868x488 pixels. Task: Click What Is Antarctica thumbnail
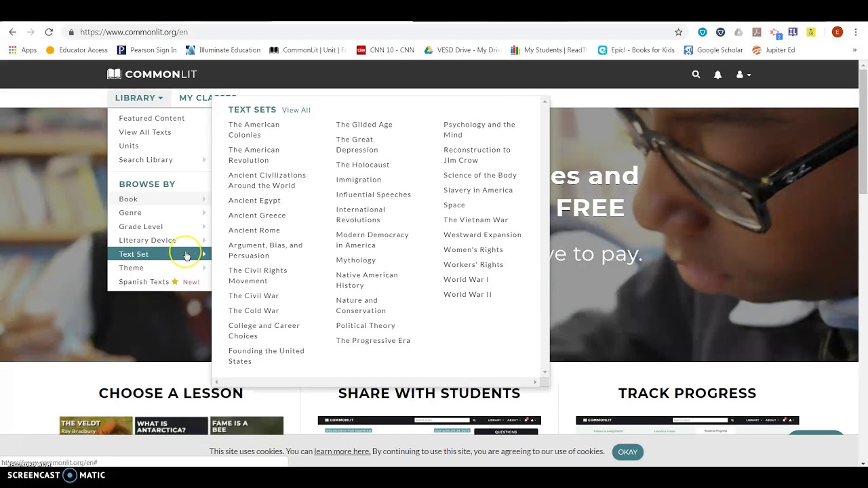coord(171,426)
